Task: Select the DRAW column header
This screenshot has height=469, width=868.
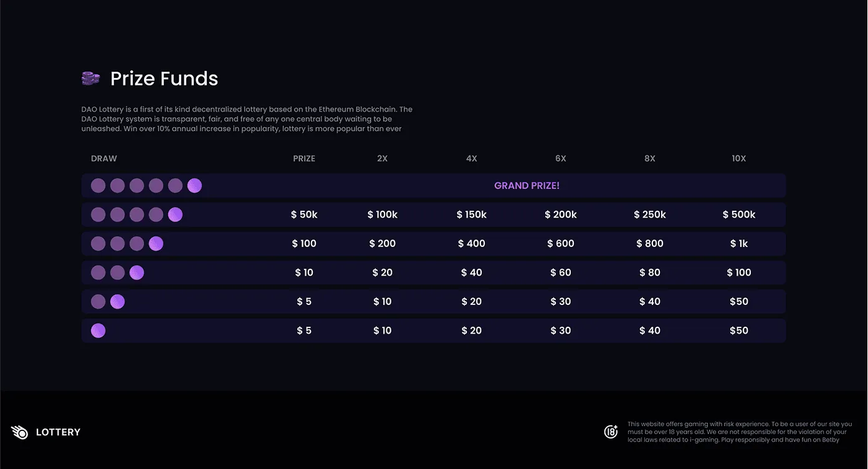Action: (x=103, y=158)
